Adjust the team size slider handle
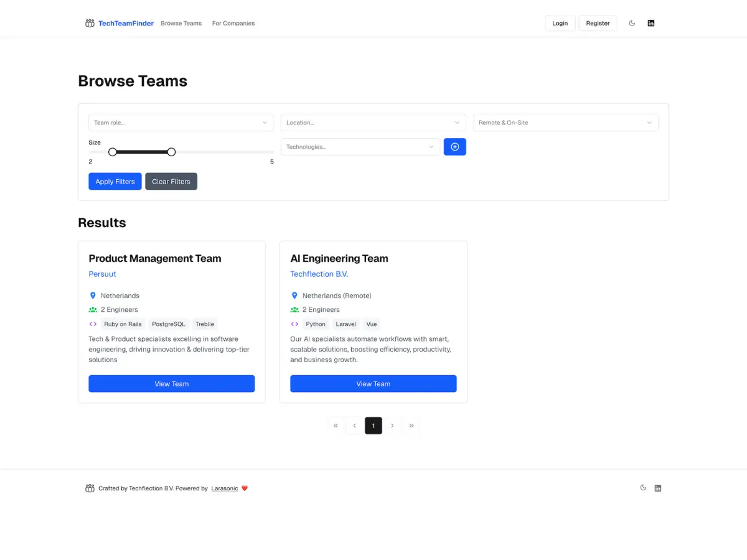This screenshot has height=560, width=747. (112, 151)
